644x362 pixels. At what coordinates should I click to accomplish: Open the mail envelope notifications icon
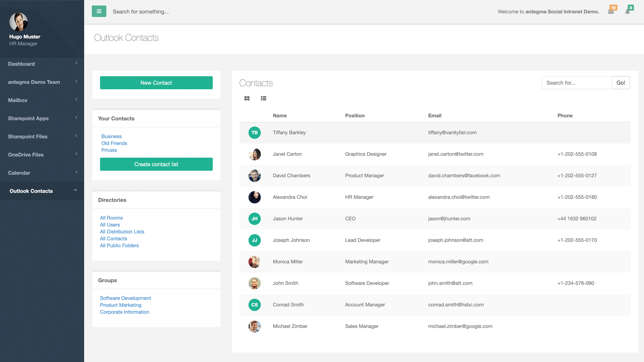pos(611,12)
